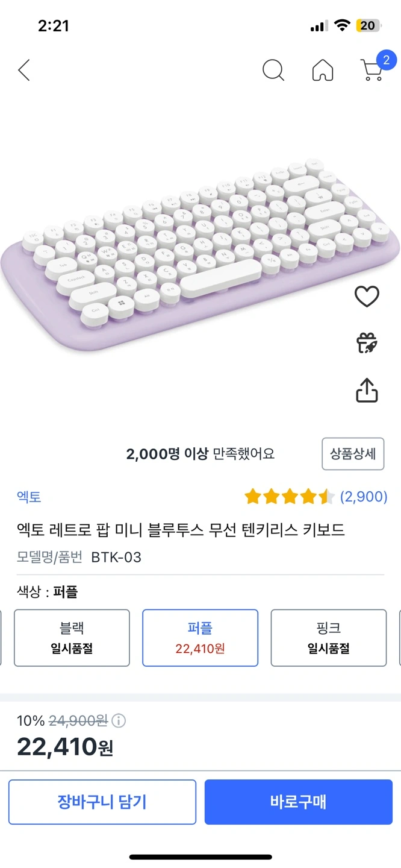Viewport: 401px width, 868px height.
Task: Tap the gift icon
Action: tap(367, 343)
